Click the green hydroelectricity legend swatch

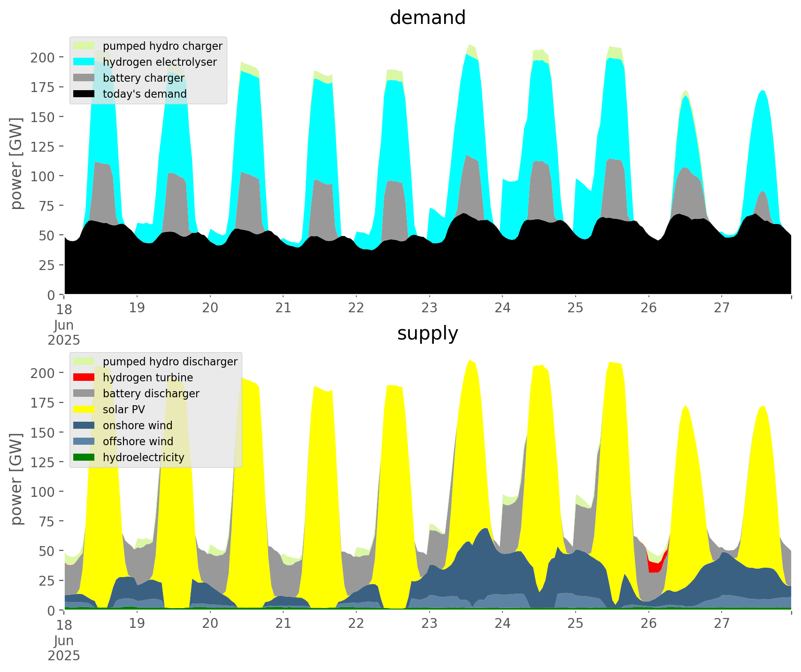tap(85, 457)
